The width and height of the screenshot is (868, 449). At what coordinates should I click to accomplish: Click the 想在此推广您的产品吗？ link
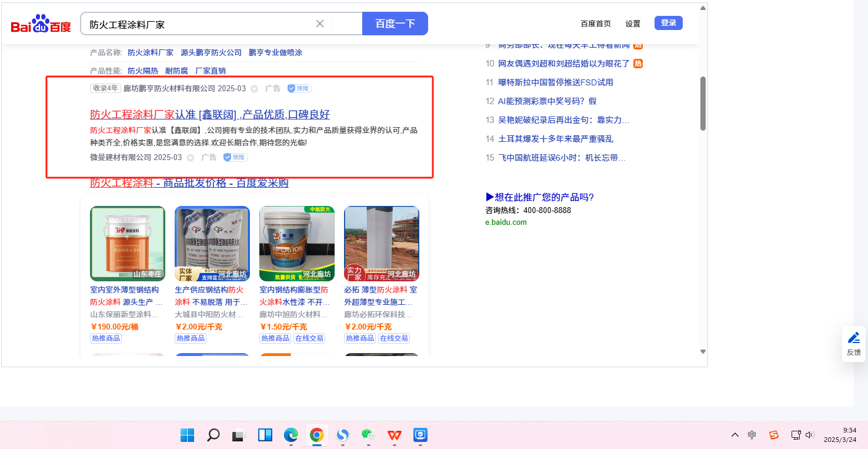540,197
